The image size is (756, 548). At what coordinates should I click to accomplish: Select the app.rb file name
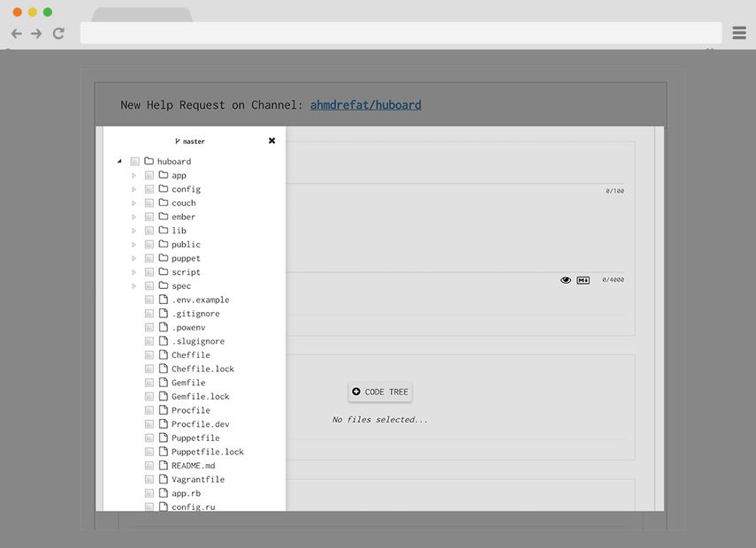point(186,493)
